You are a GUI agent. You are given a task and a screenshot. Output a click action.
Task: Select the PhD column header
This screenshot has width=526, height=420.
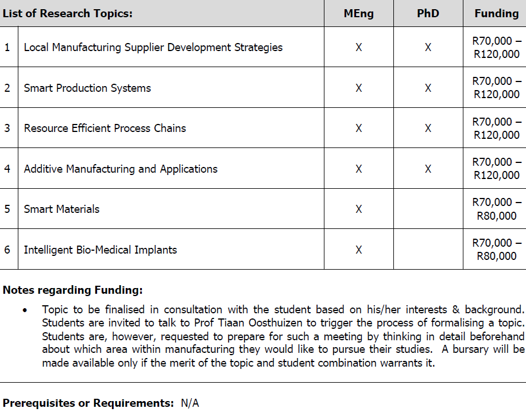point(428,13)
